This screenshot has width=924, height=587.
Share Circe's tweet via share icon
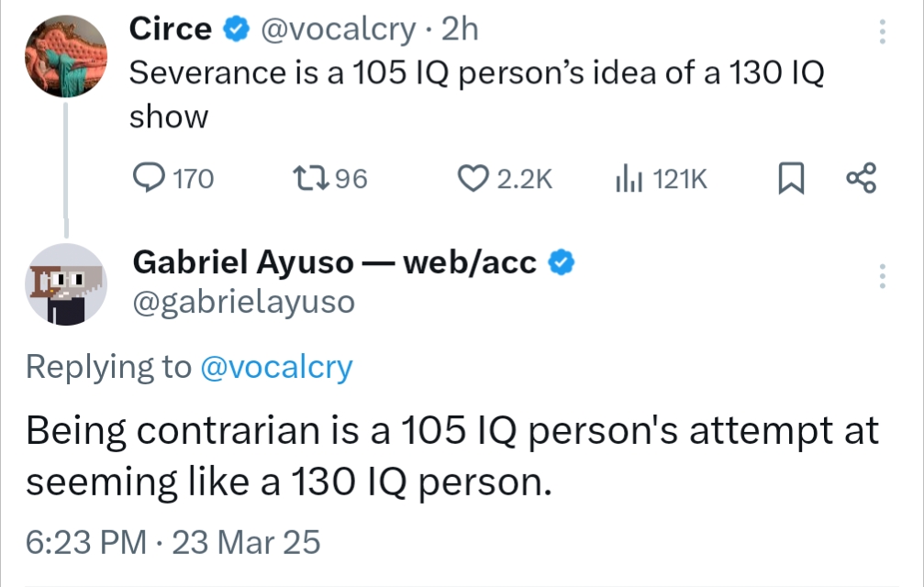[862, 178]
